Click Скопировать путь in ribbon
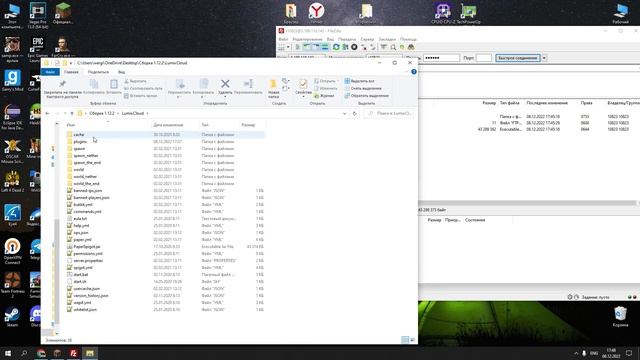This screenshot has height=360, width=640. click(x=143, y=88)
